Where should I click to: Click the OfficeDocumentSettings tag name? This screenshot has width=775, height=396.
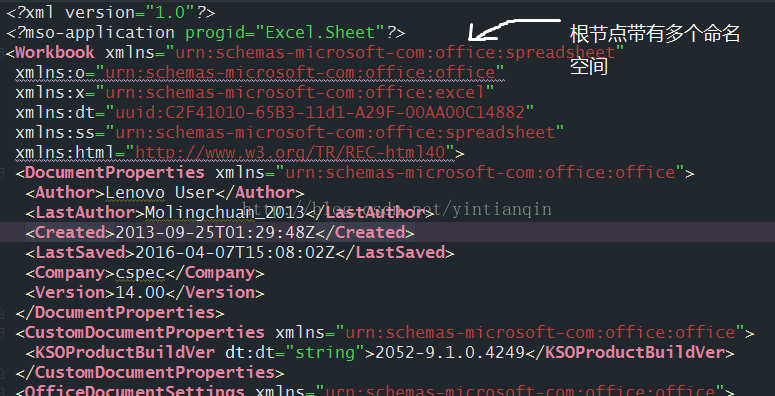(x=135, y=392)
